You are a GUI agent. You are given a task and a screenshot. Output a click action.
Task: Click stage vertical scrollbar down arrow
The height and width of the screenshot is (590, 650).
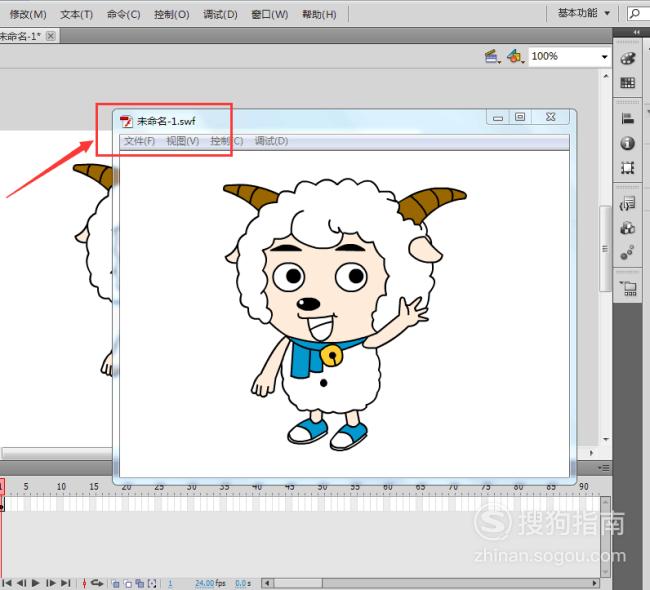(606, 439)
